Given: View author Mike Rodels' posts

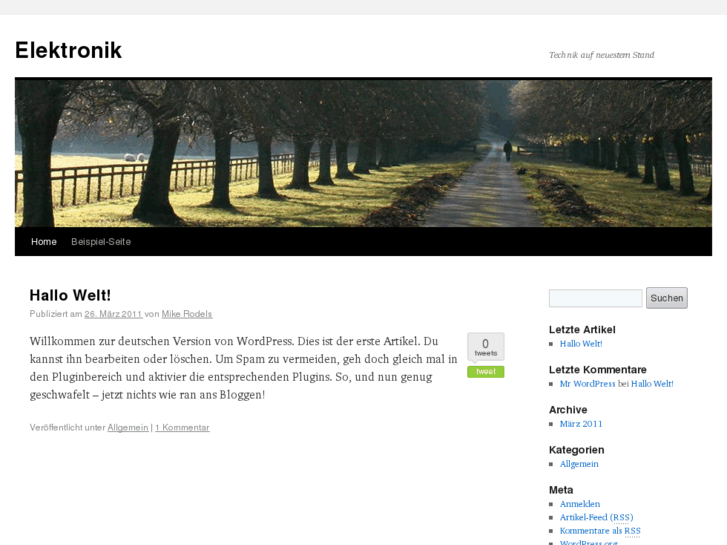Looking at the screenshot, I should pyautogui.click(x=187, y=314).
